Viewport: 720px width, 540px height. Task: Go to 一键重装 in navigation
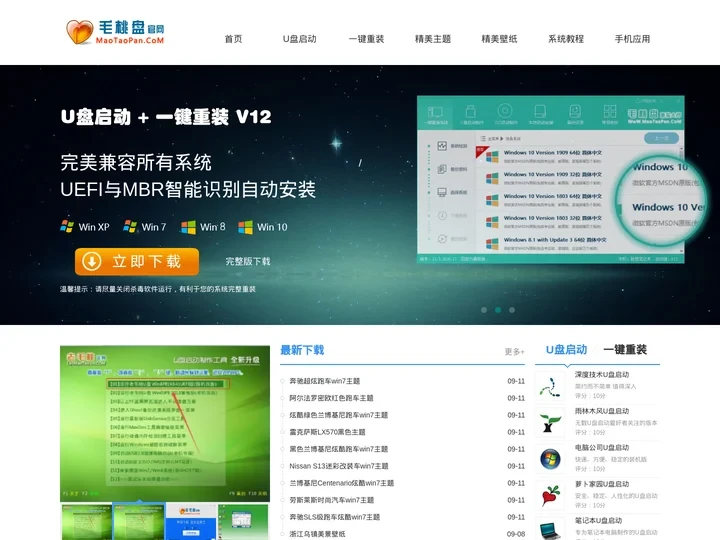[x=366, y=39]
